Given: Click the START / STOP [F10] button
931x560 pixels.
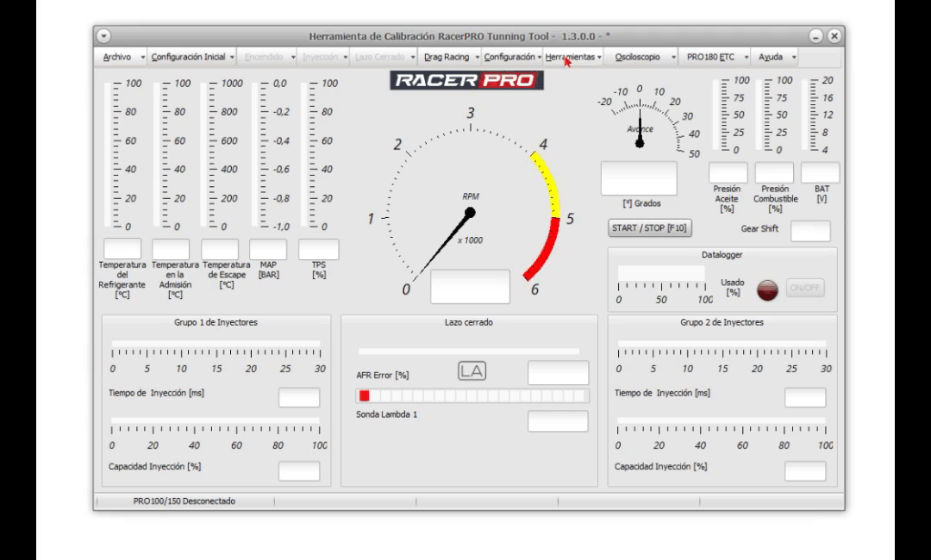Looking at the screenshot, I should [650, 227].
